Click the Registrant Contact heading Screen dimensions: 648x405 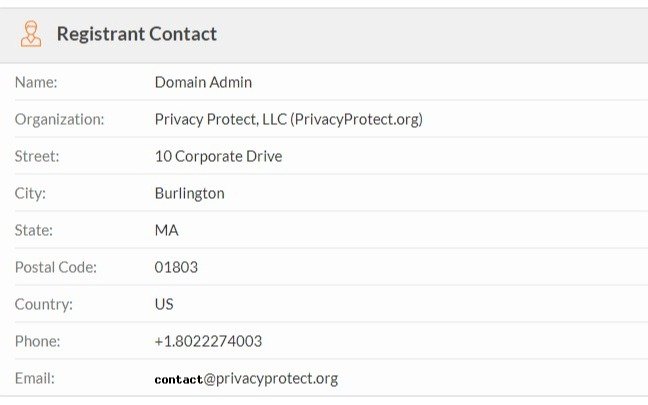(137, 34)
